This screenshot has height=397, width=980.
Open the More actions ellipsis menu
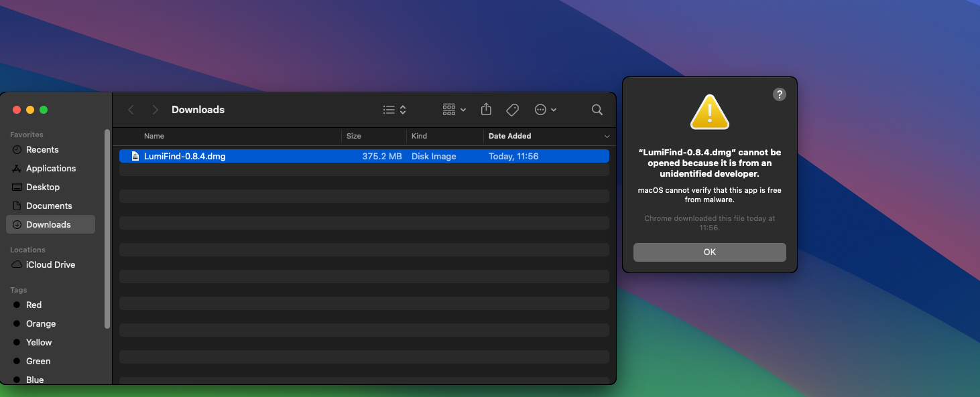pyautogui.click(x=546, y=110)
